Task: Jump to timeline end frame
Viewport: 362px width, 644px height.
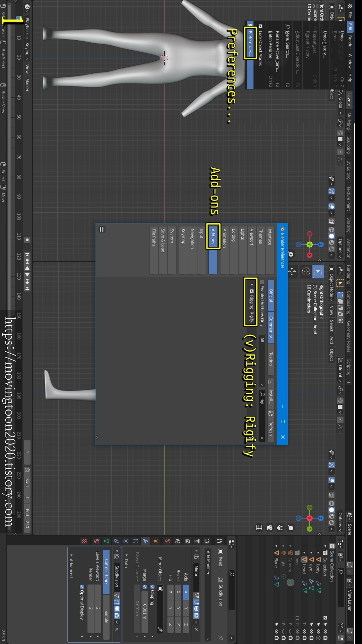Action: (27, 288)
